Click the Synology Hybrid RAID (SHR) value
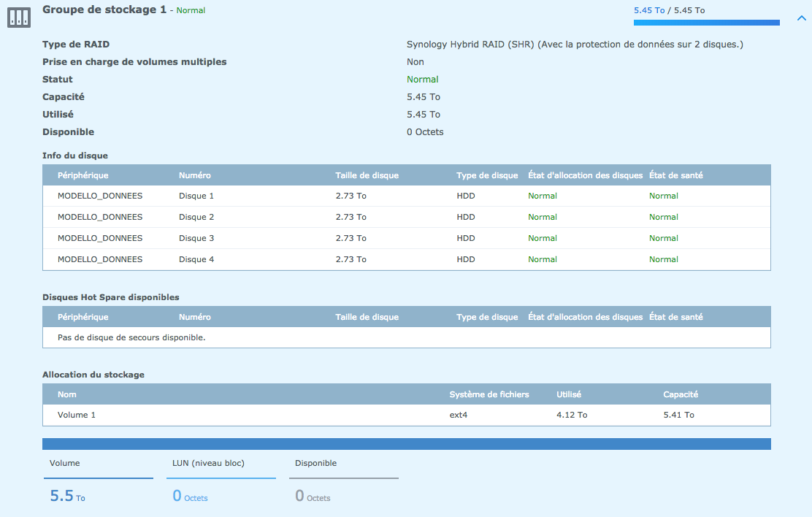Image resolution: width=812 pixels, height=517 pixels. pos(575,45)
